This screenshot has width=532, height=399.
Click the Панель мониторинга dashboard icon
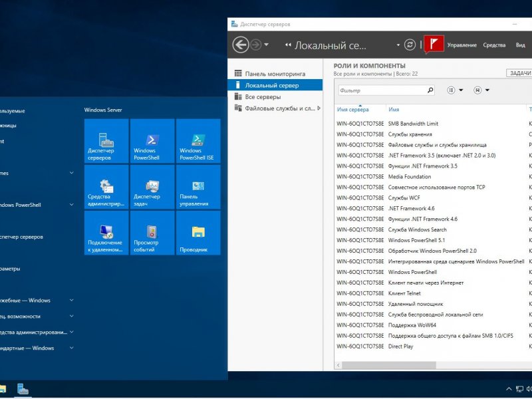coord(238,73)
